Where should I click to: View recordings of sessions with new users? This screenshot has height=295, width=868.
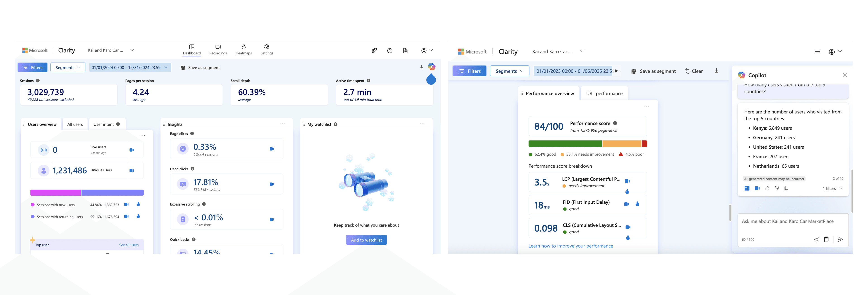[126, 204]
